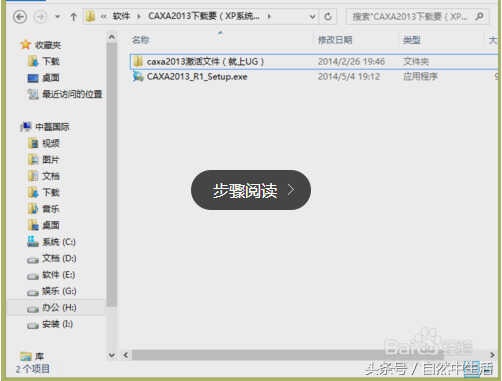This screenshot has height=381, width=502.
Task: Click horizontal scrollbar right arrow
Action: pyautogui.click(x=492, y=355)
